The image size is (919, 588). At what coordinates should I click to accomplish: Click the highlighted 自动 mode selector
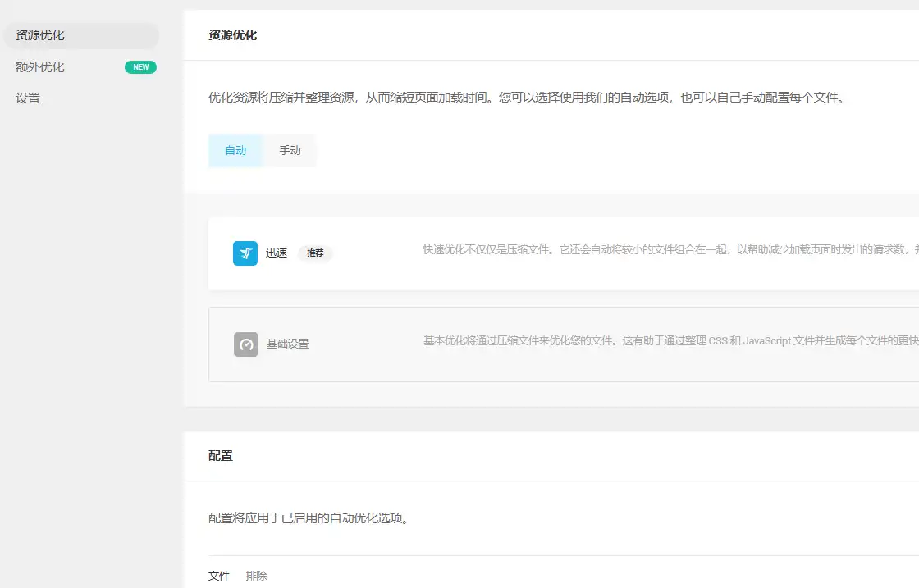point(235,151)
